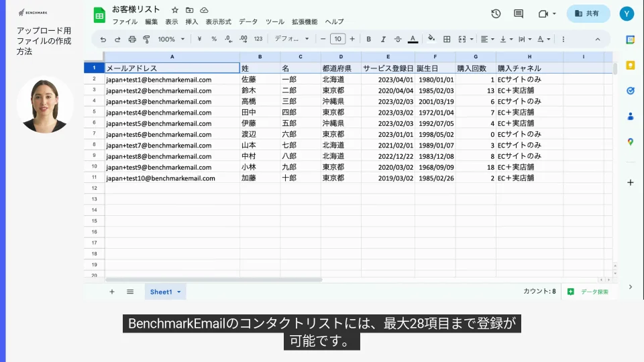Open the all sheets list icon

(130, 292)
